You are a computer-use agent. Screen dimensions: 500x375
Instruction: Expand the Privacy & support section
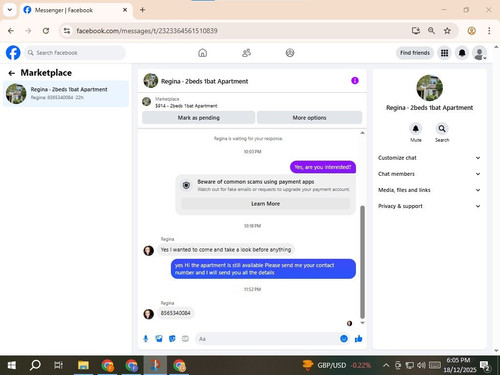point(429,206)
